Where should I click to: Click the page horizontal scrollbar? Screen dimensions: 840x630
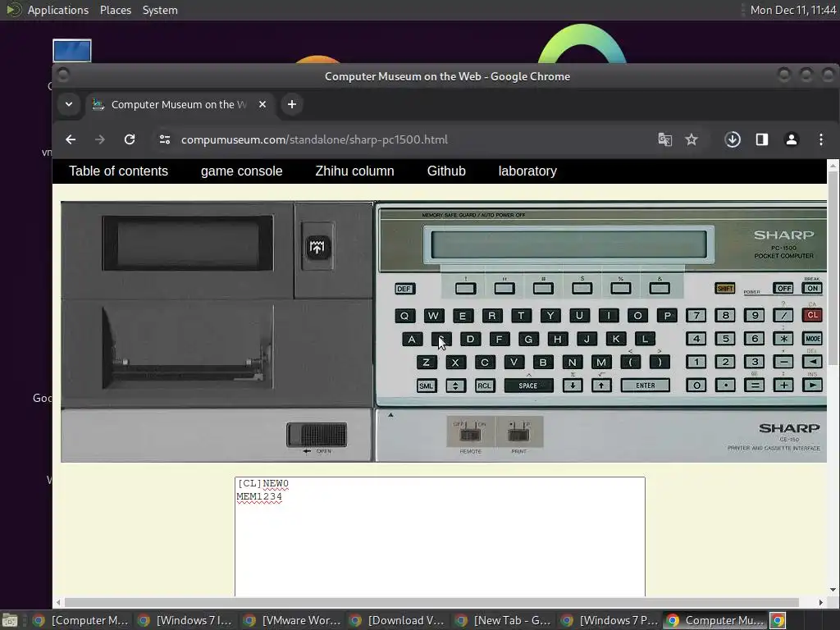(x=431, y=602)
